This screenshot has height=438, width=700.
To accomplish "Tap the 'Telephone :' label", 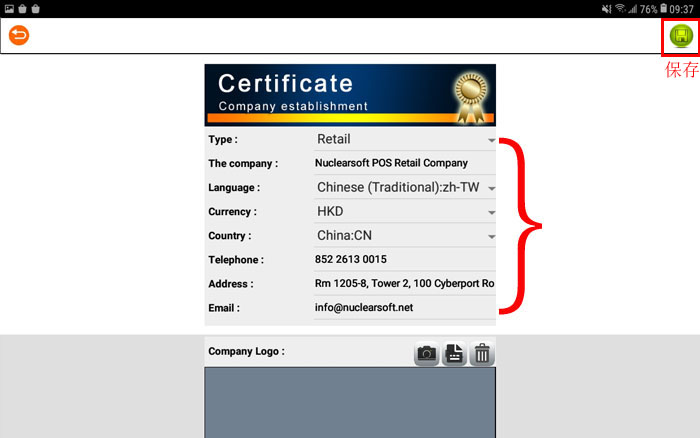I will 236,260.
